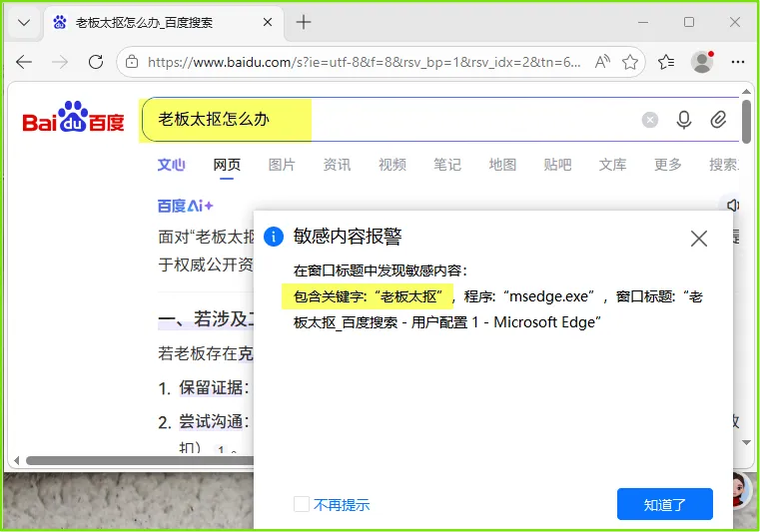Reload the current page
This screenshot has width=760, height=532.
point(96,62)
